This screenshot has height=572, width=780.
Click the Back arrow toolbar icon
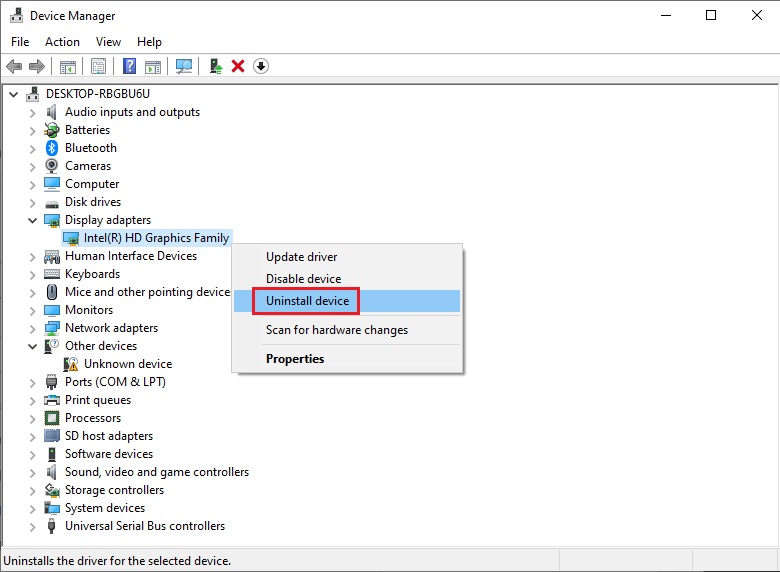(14, 66)
